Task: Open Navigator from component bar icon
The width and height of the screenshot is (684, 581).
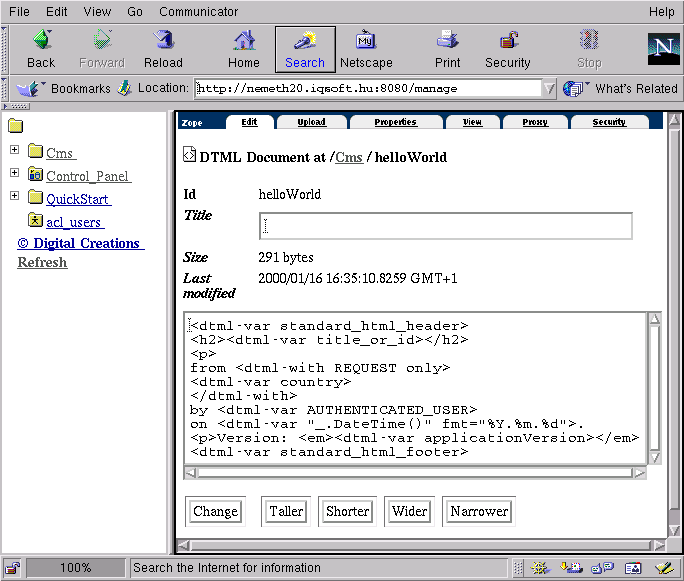Action: click(540, 567)
